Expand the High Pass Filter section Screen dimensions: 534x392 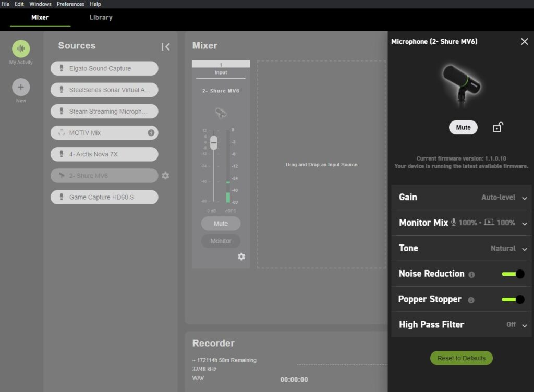(x=462, y=325)
